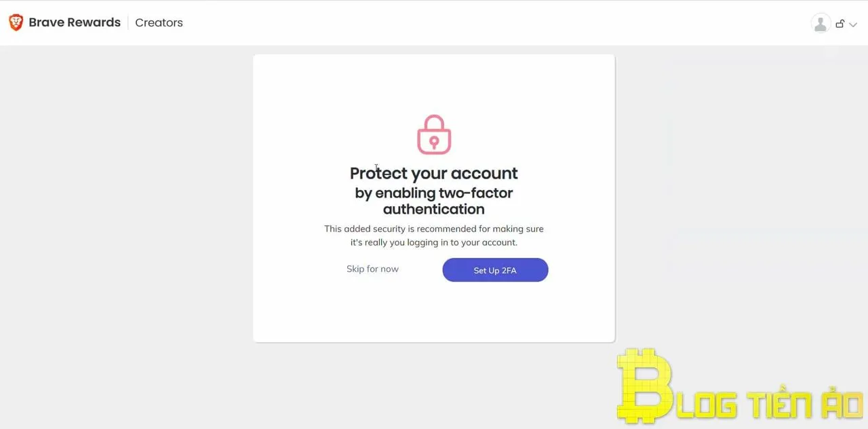
Task: Start setup with Set Up 2FA
Action: 495,270
